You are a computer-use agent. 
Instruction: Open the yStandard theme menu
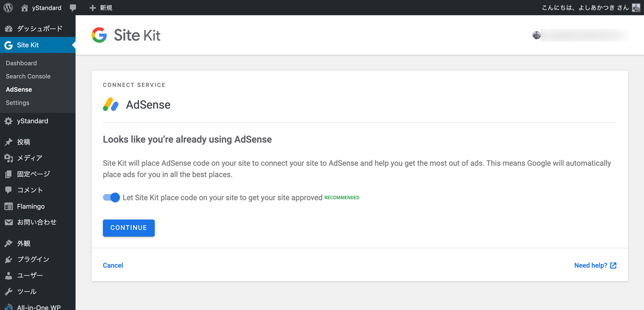(x=38, y=121)
